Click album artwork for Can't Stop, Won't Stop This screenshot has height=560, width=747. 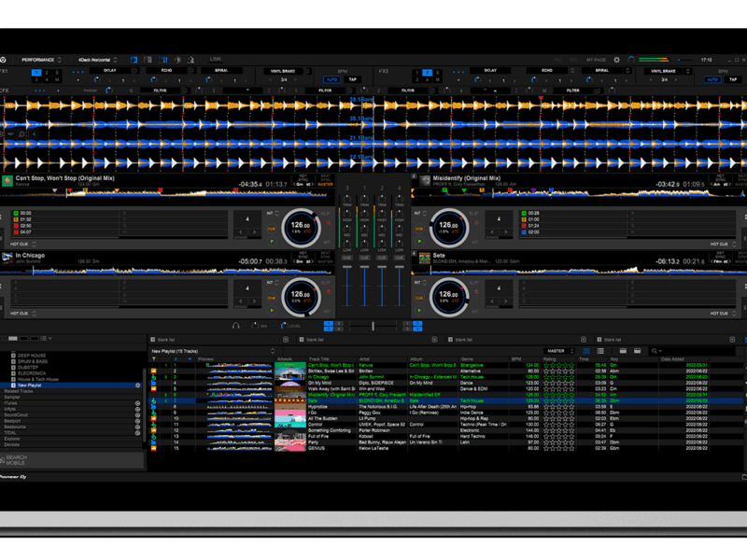7,180
